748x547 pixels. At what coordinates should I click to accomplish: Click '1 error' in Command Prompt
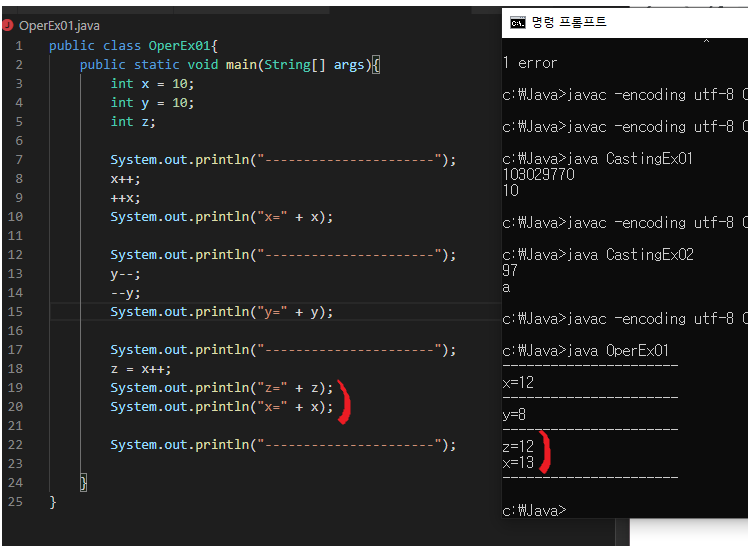pyautogui.click(x=530, y=63)
